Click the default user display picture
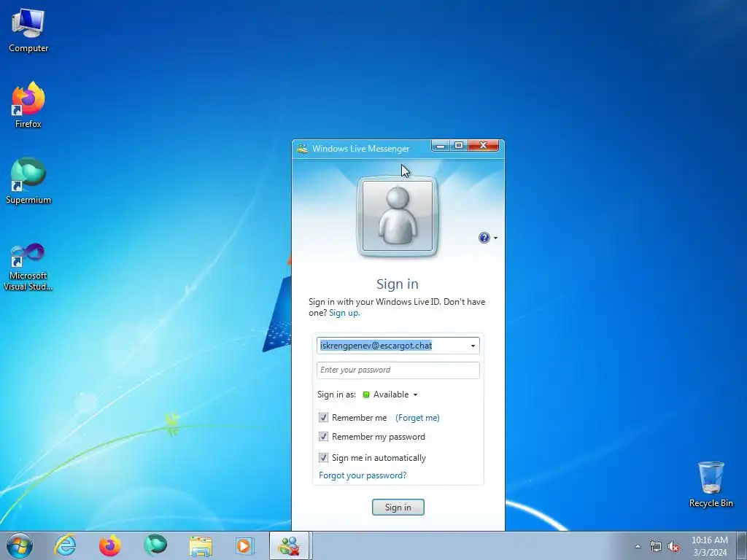 click(x=398, y=216)
